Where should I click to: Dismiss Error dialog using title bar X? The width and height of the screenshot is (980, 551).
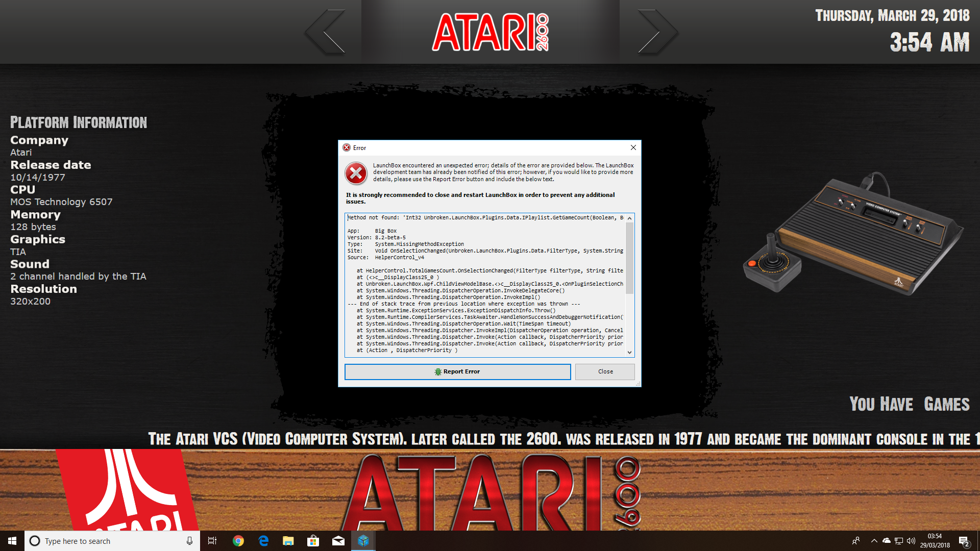633,147
